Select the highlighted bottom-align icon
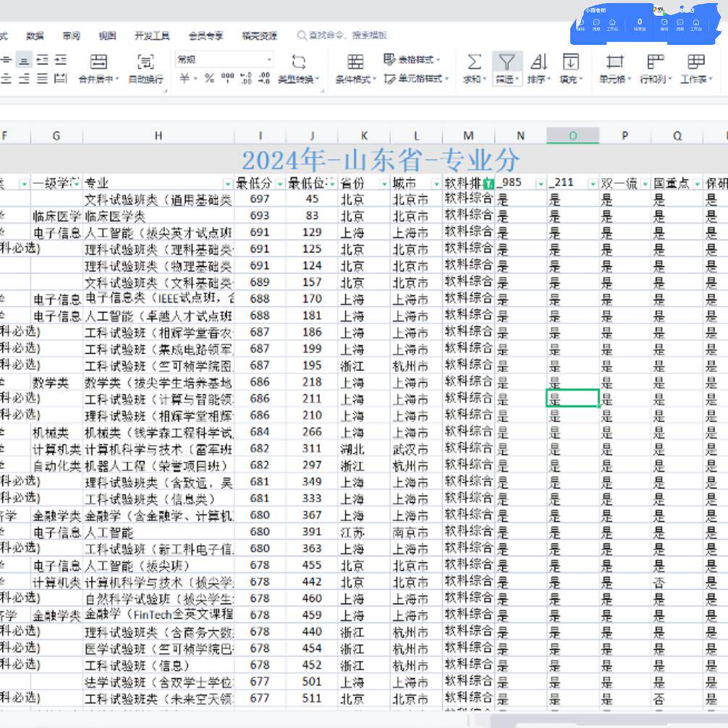This screenshot has width=728, height=728. coord(24,60)
